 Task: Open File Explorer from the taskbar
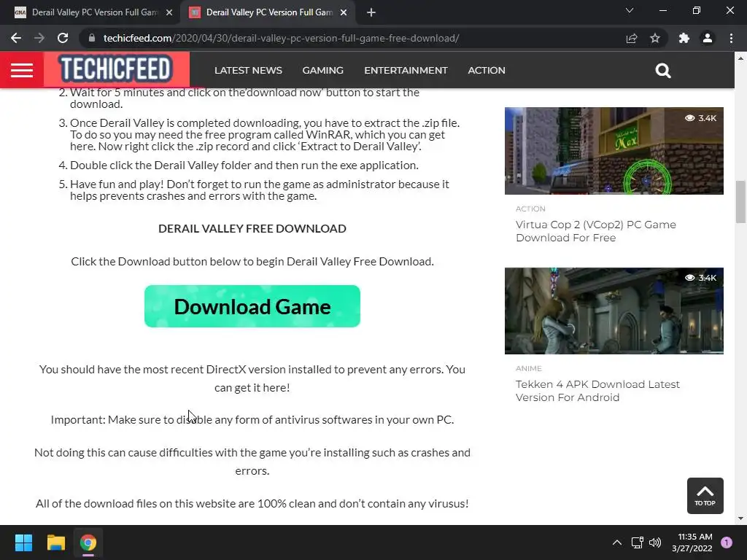[55, 542]
